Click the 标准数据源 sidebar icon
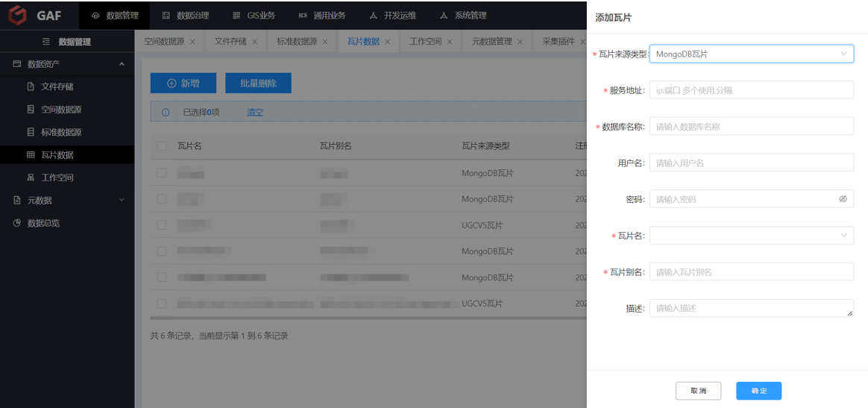Image resolution: width=868 pixels, height=408 pixels. [31, 132]
